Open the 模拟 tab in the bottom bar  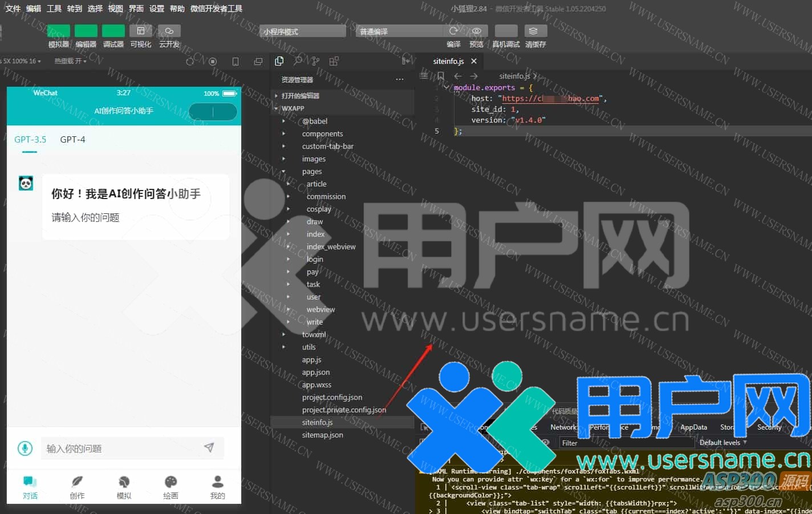[x=124, y=487]
